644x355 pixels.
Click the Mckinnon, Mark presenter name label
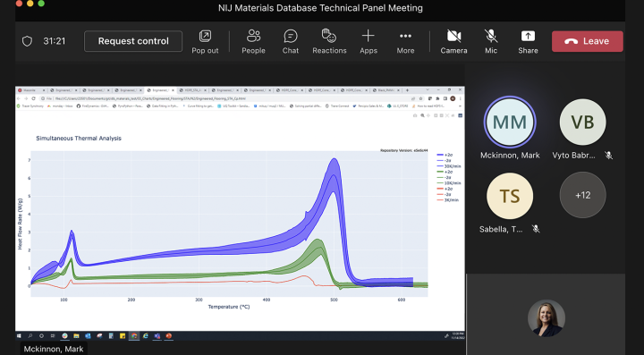[54, 349]
